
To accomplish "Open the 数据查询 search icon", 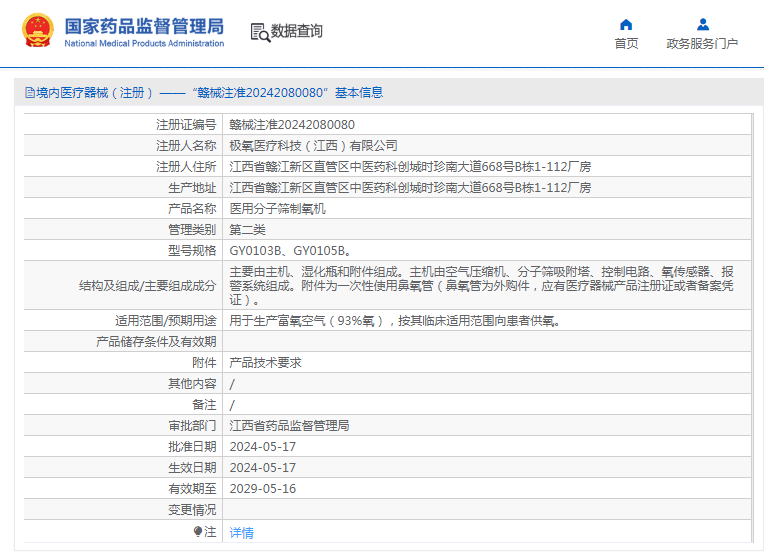I will pos(260,32).
